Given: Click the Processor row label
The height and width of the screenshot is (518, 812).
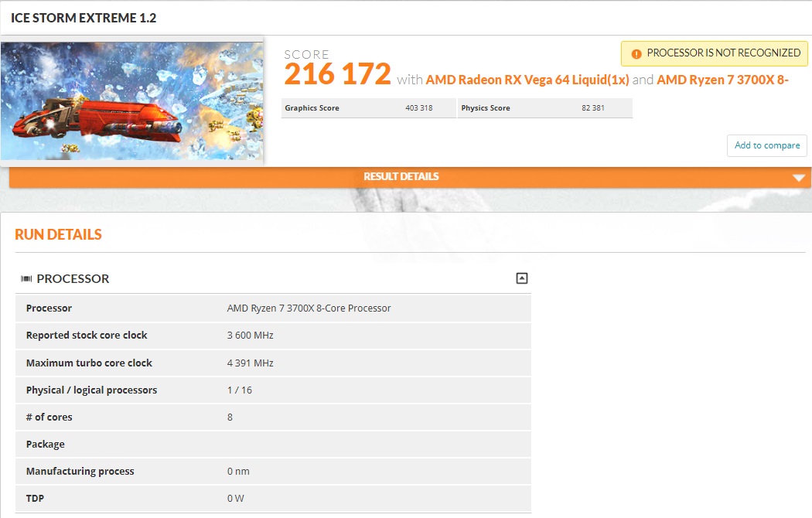Looking at the screenshot, I should point(49,308).
